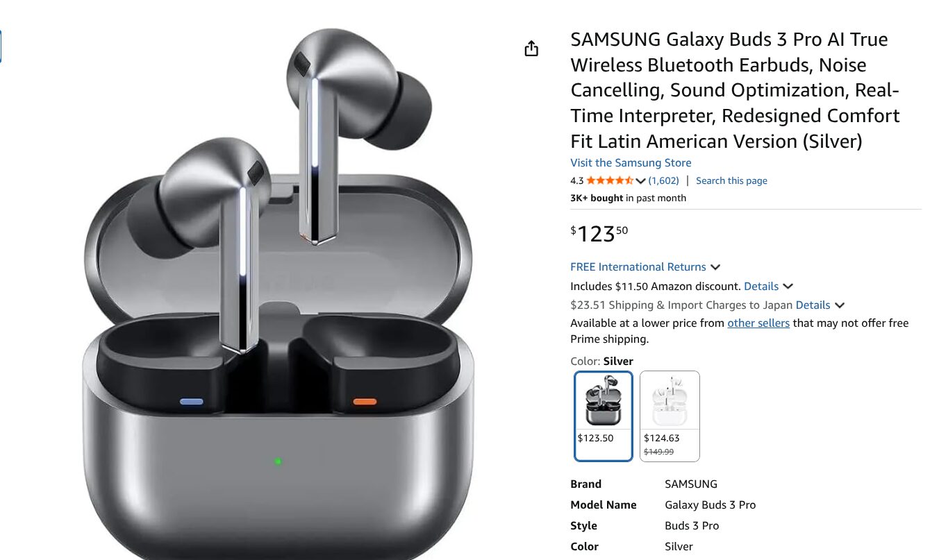Click the product title text
Viewport: 939px width, 560px height.
pos(735,90)
